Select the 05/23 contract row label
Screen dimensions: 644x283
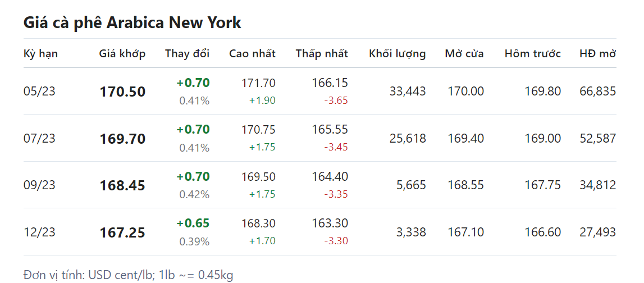point(39,92)
